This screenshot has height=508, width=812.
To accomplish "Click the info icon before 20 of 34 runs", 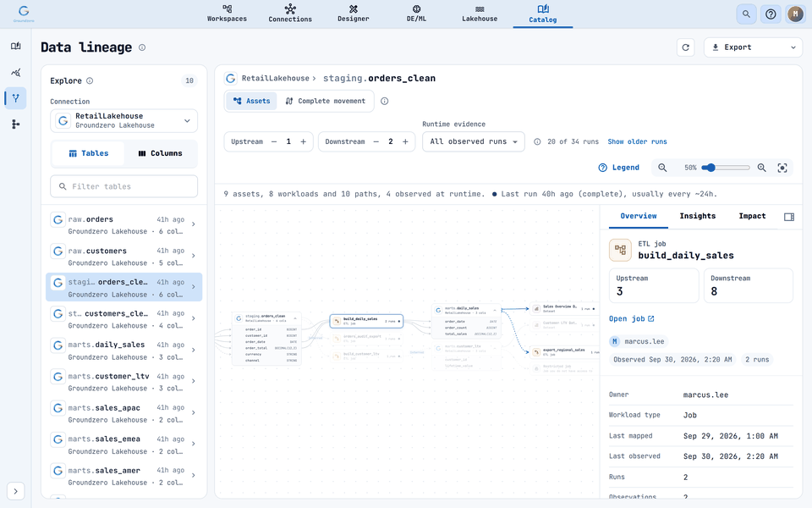I will click(538, 141).
